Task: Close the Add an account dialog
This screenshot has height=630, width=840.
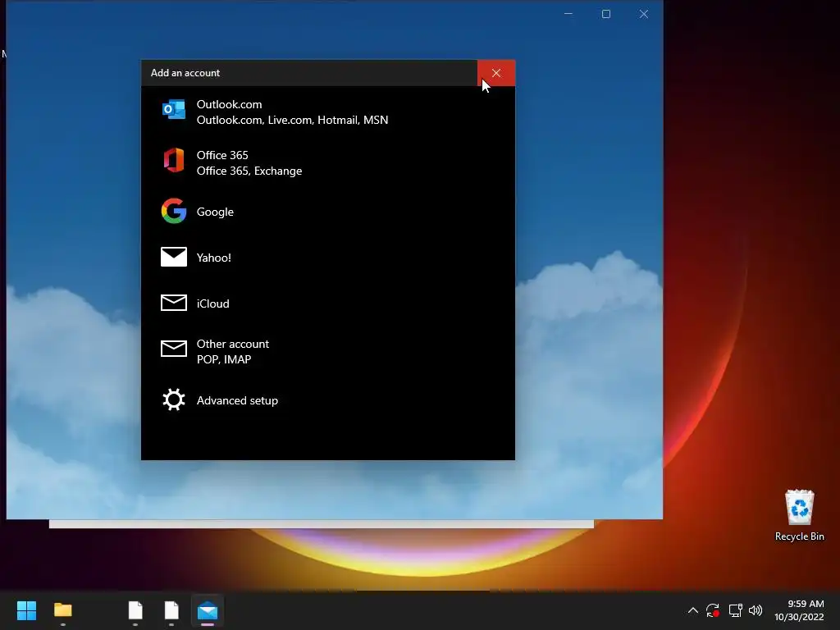Action: pos(496,73)
